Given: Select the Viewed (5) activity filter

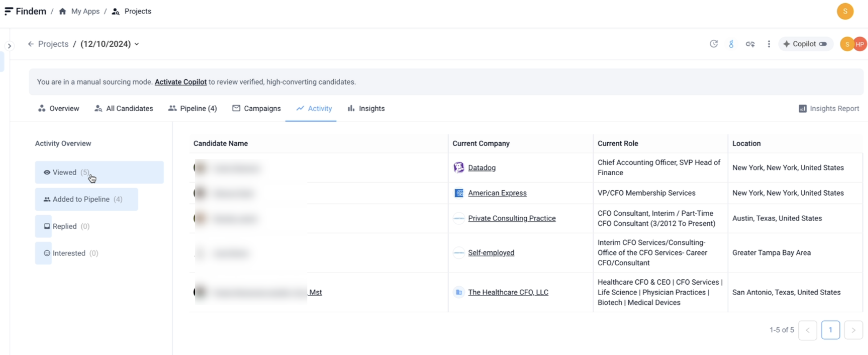Looking at the screenshot, I should click(x=99, y=172).
